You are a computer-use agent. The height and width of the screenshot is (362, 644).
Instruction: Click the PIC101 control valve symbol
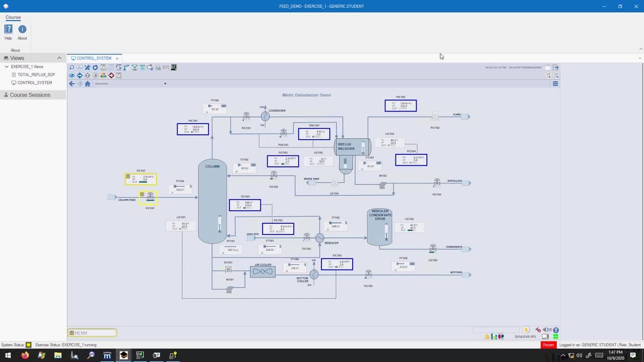246,116
